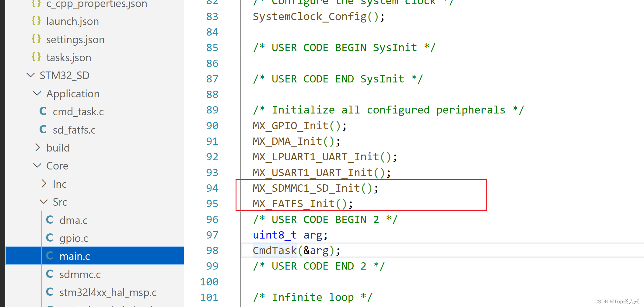Expand the Inc folder chevron
Image resolution: width=644 pixels, height=307 pixels.
(x=44, y=183)
